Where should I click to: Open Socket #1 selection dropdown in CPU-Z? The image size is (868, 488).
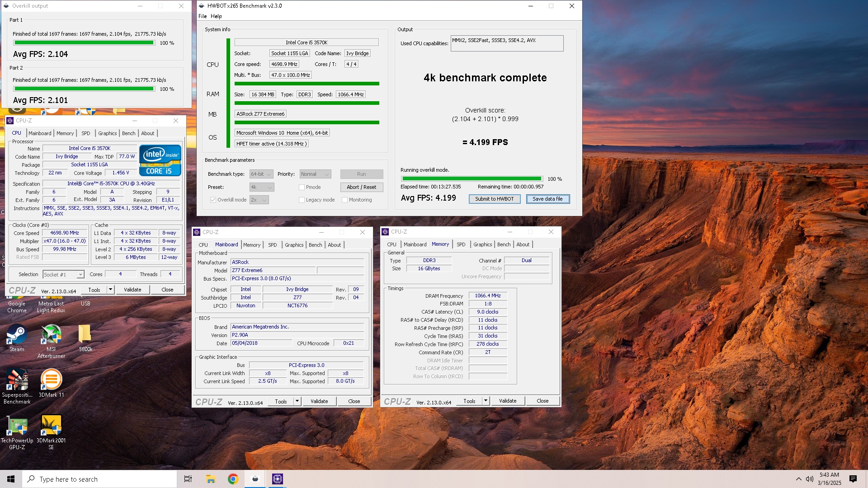click(x=63, y=275)
